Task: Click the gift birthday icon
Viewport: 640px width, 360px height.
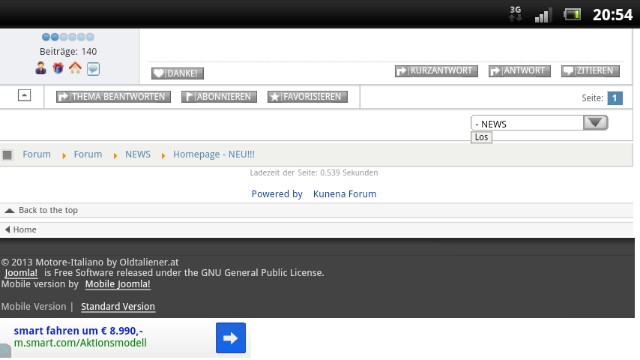Action: [58, 68]
